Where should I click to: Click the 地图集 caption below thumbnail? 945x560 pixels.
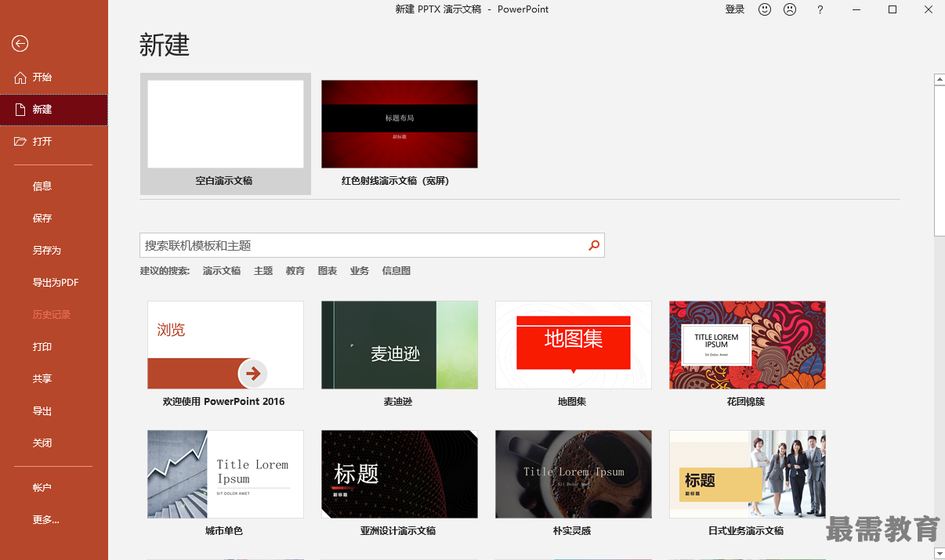(x=572, y=402)
